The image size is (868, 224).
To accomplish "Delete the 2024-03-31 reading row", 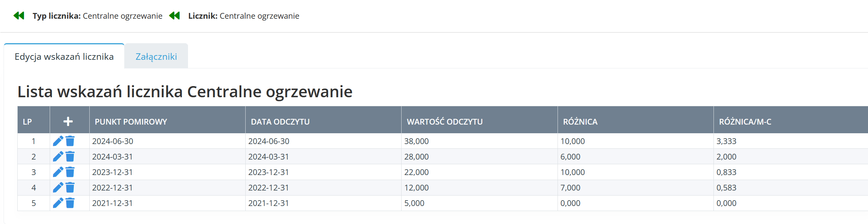I will (70, 157).
